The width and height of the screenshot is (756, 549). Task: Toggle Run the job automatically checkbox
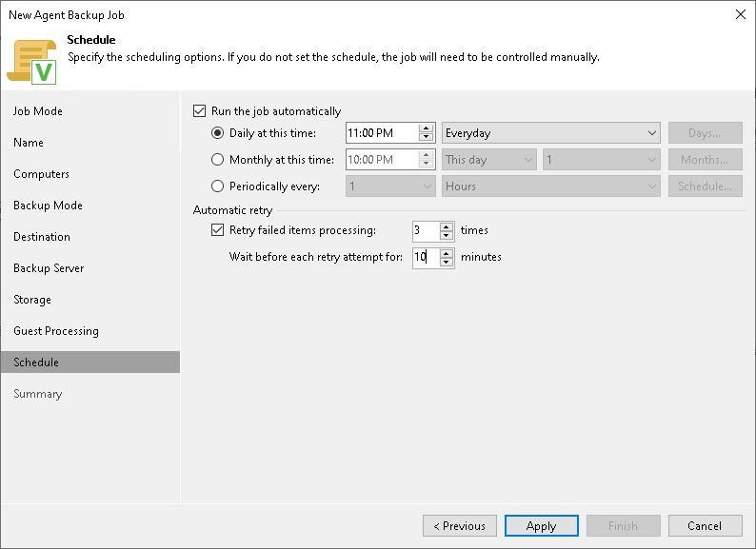coord(199,111)
